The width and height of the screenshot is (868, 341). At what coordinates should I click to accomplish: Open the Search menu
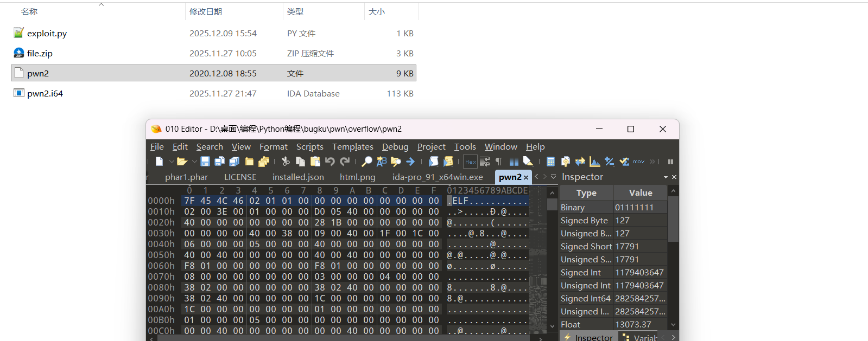[210, 147]
